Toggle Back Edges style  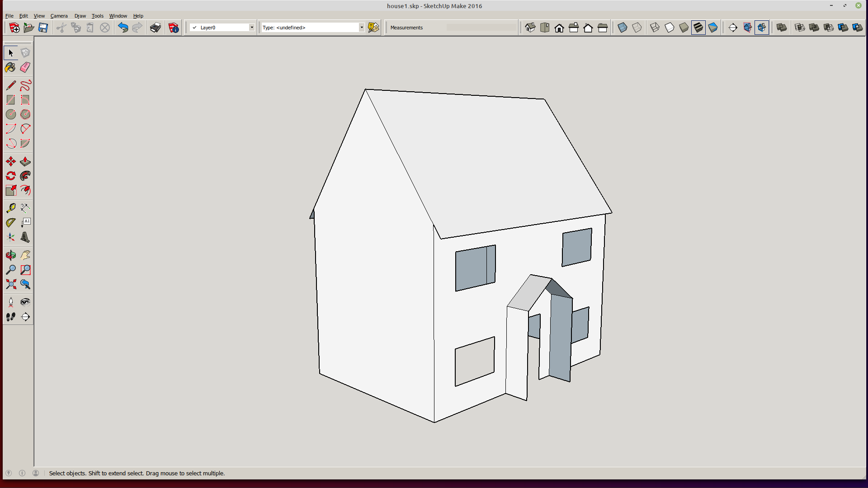[x=637, y=28]
